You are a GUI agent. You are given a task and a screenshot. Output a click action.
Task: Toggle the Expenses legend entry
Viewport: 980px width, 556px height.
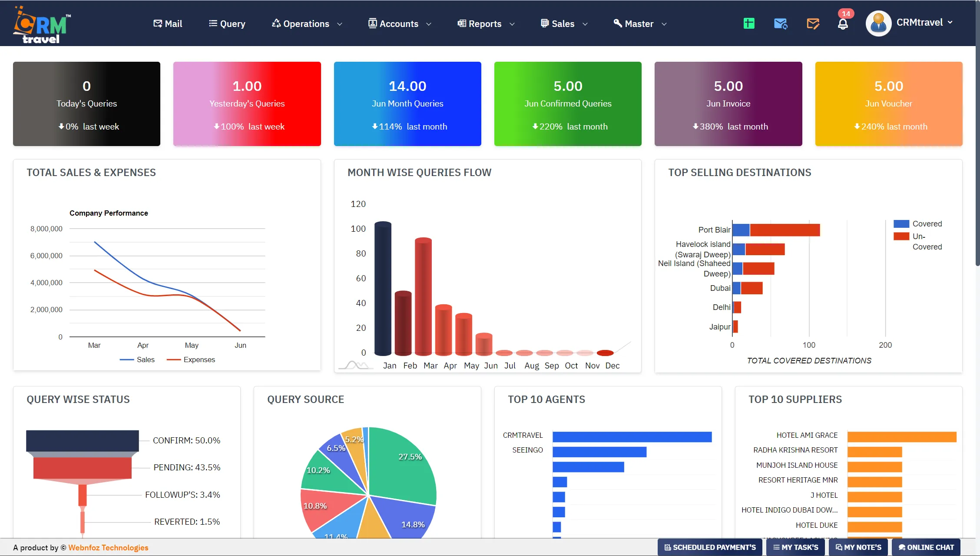pos(191,360)
